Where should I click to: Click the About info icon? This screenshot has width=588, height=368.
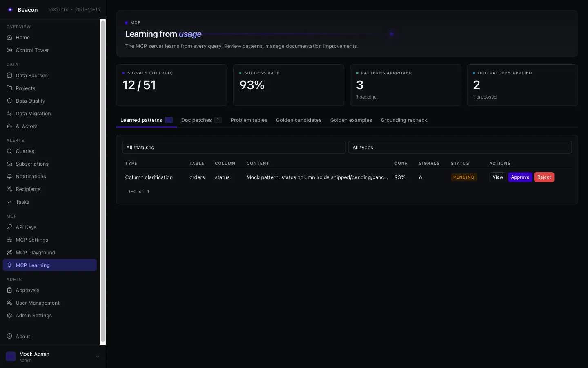click(9, 336)
